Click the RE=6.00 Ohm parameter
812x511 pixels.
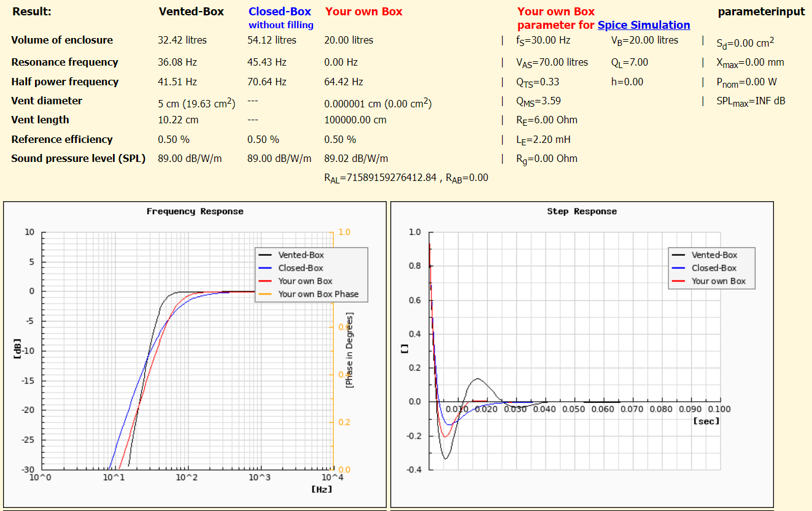point(547,120)
